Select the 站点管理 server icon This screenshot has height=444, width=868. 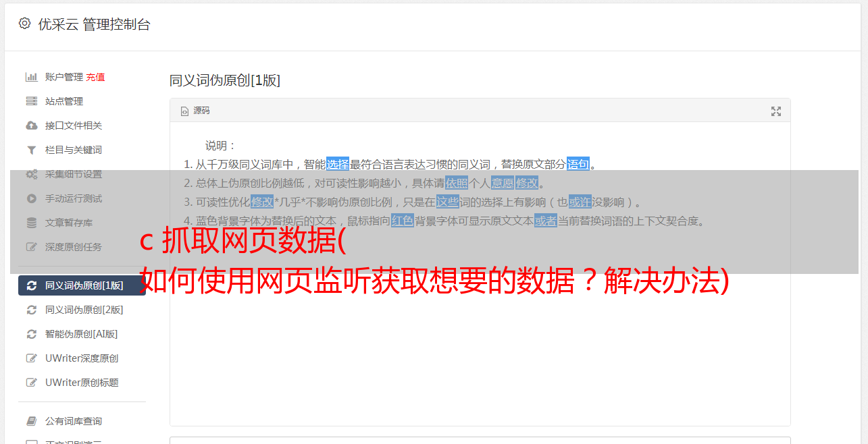pyautogui.click(x=31, y=101)
